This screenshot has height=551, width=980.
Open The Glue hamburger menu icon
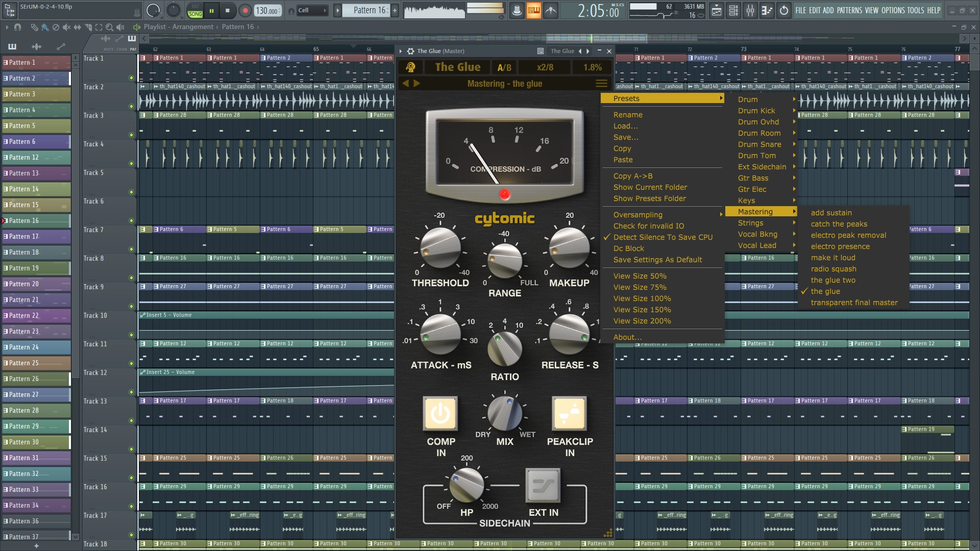pos(602,83)
